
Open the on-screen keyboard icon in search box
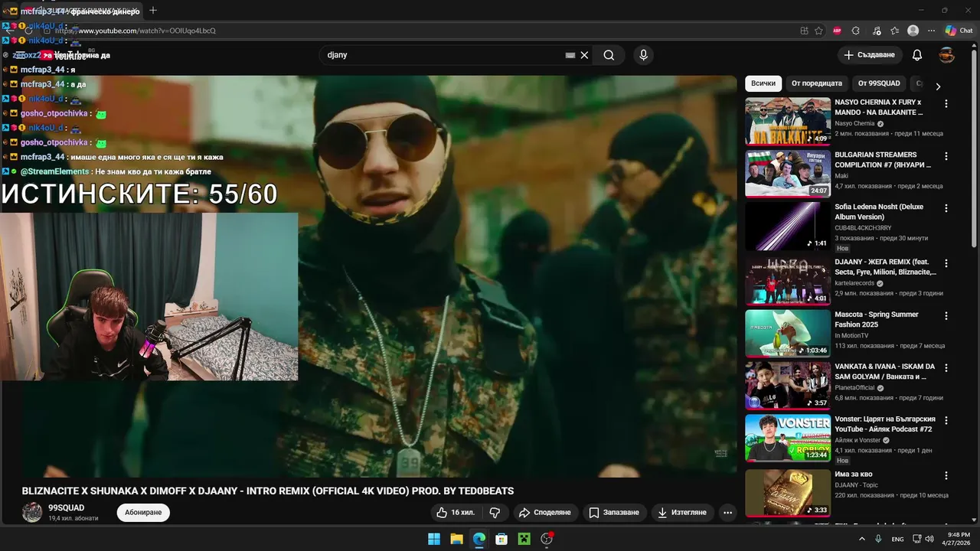point(570,55)
